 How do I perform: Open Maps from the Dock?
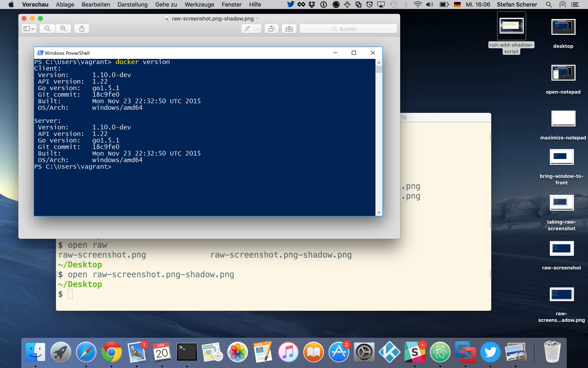tap(212, 352)
